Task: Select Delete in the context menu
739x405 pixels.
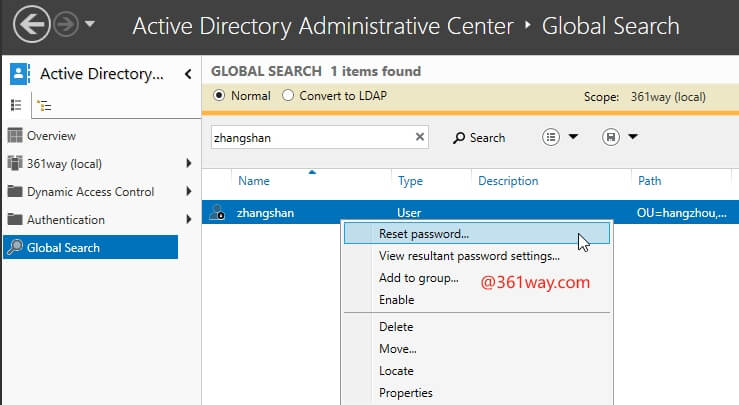Action: pos(396,327)
